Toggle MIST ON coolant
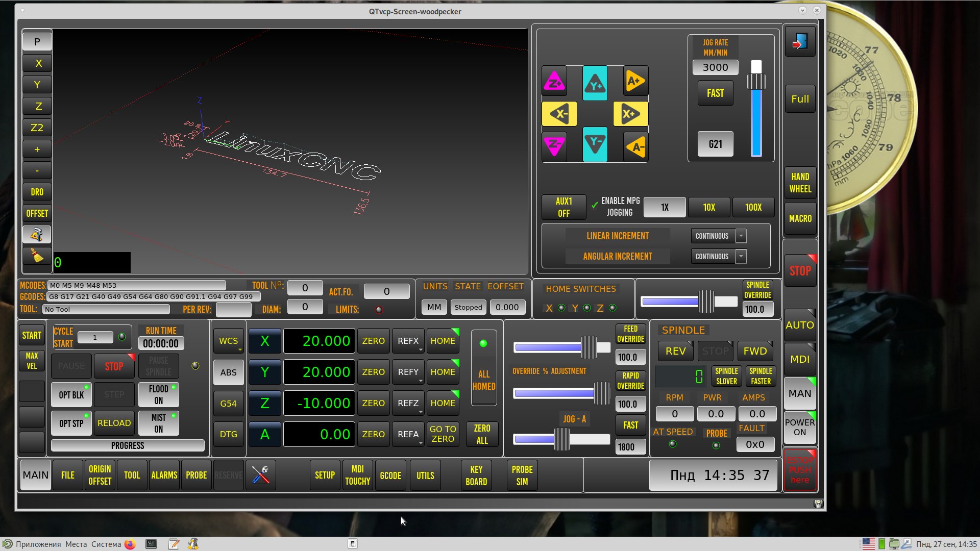980x551 pixels. [159, 423]
